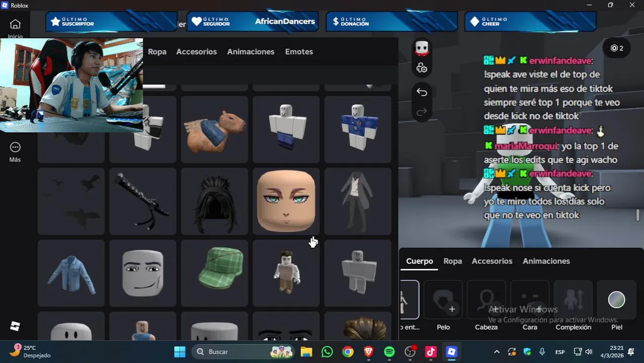The width and height of the screenshot is (644, 363).
Task: Open microphone tray icon
Action: (x=542, y=352)
